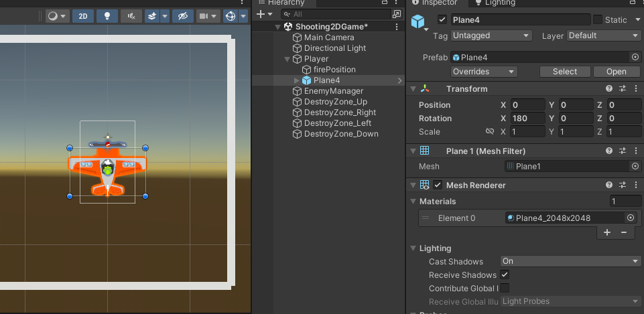Collapse Mesh Filter component
The image size is (644, 314).
point(413,151)
